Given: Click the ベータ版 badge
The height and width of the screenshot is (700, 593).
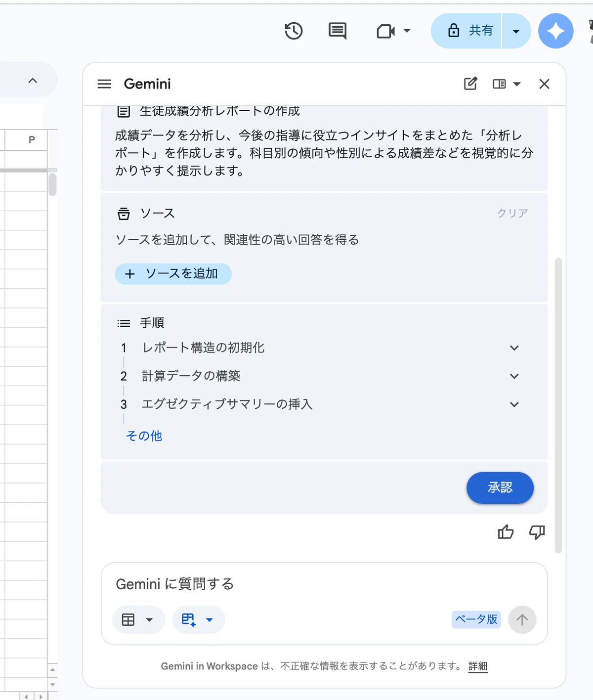Looking at the screenshot, I should click(x=476, y=619).
